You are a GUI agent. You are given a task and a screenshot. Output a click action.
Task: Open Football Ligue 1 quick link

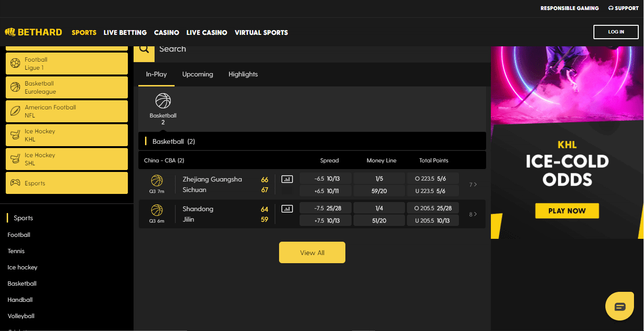tap(67, 64)
